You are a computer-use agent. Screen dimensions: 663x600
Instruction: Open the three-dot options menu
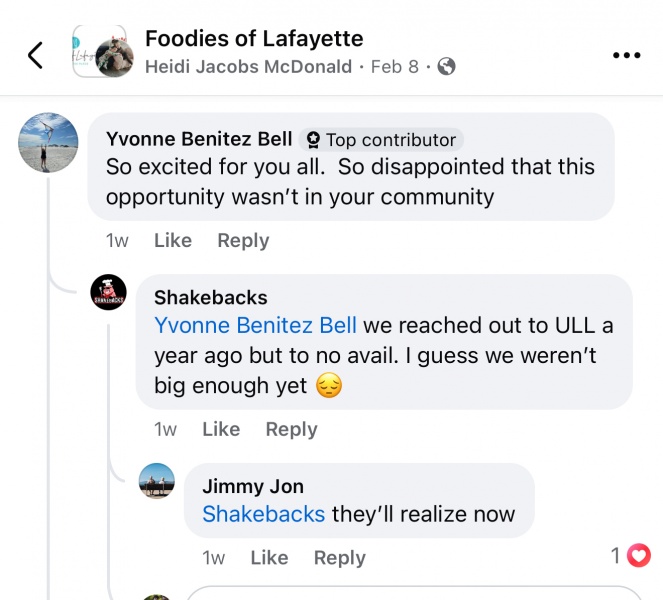point(626,55)
